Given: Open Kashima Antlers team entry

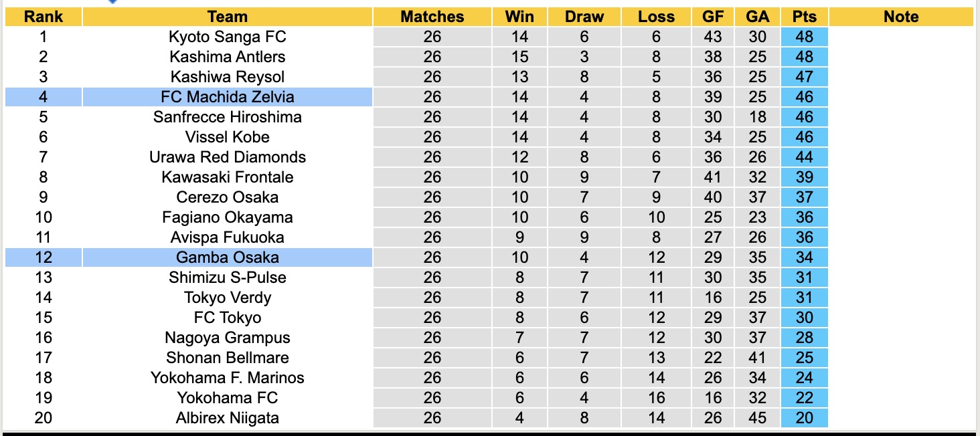Looking at the screenshot, I should [x=227, y=57].
